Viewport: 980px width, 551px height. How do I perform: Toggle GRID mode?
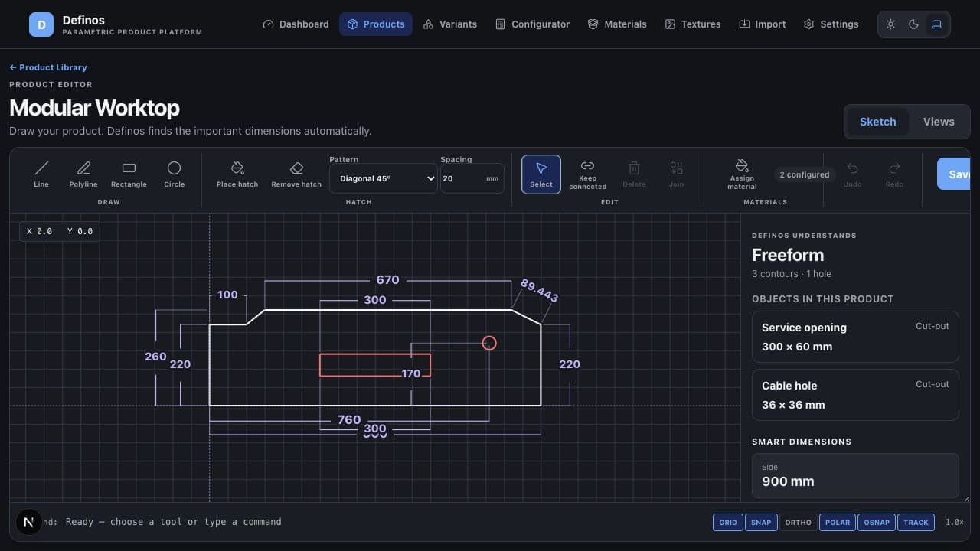(728, 522)
